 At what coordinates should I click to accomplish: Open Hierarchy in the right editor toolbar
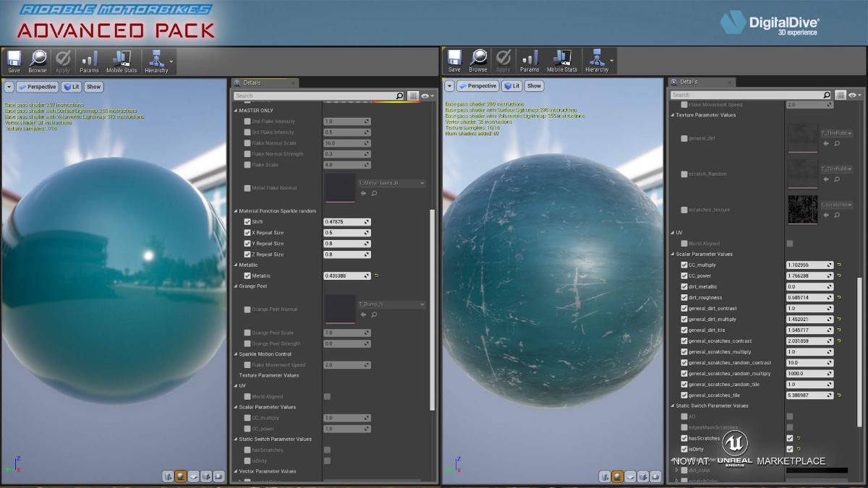pos(597,61)
